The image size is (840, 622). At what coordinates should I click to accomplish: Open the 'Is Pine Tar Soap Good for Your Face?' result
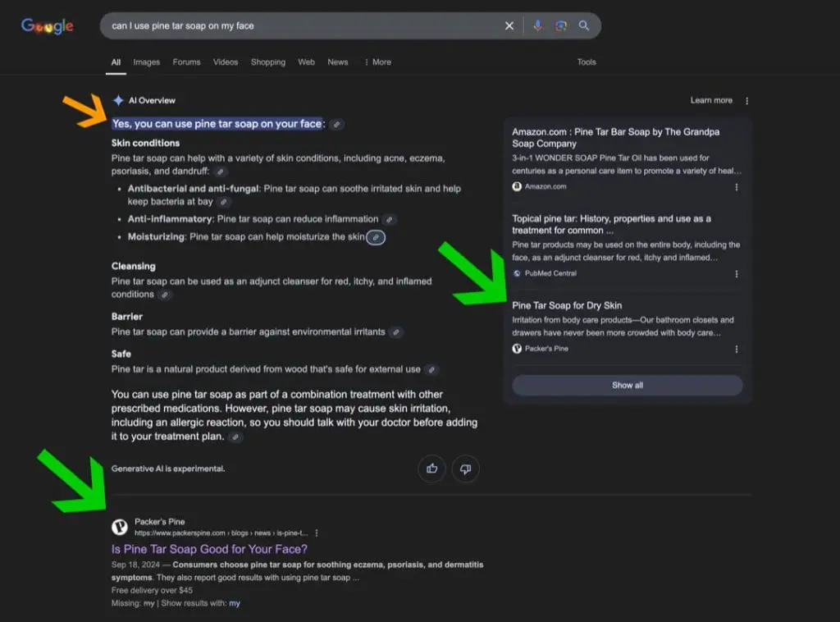(x=209, y=548)
